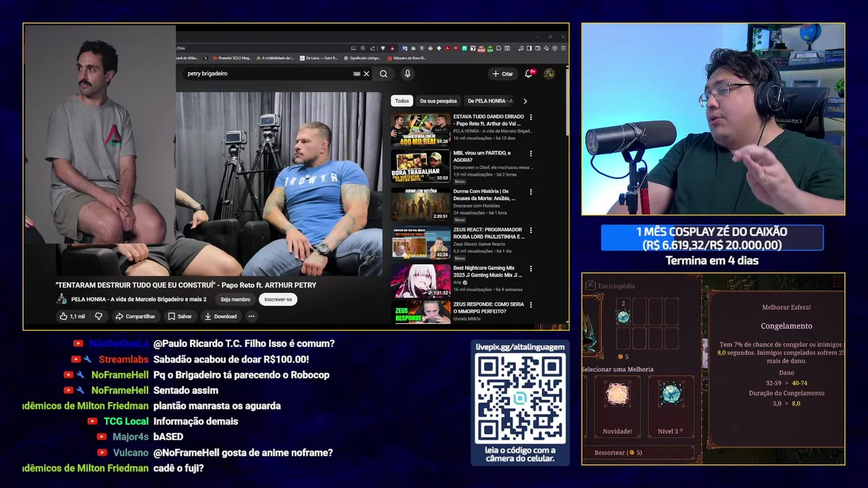Open the Brave Rewards triangle icon
Screen dimensions: 868x488
click(x=392, y=48)
